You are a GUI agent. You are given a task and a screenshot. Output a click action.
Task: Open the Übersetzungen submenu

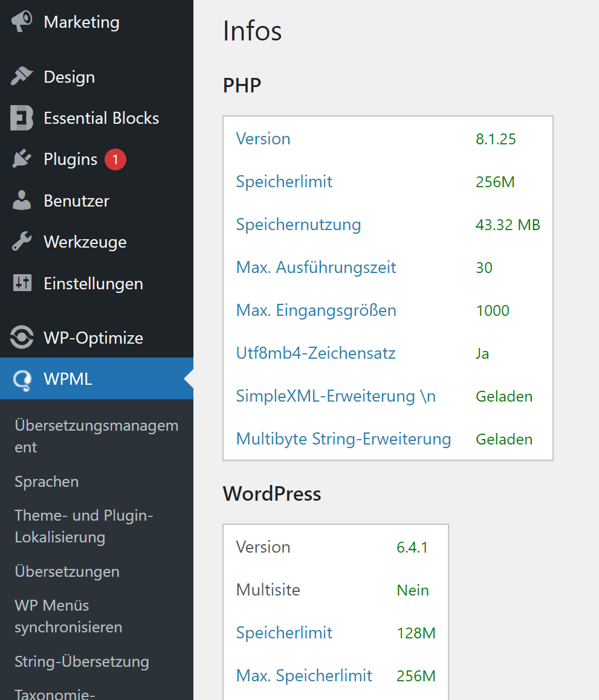pyautogui.click(x=67, y=571)
